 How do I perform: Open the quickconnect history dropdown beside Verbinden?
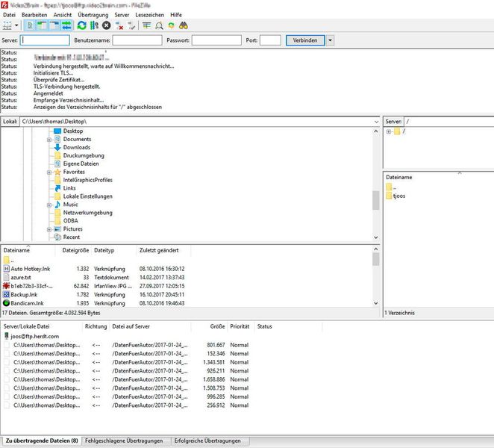[x=330, y=40]
